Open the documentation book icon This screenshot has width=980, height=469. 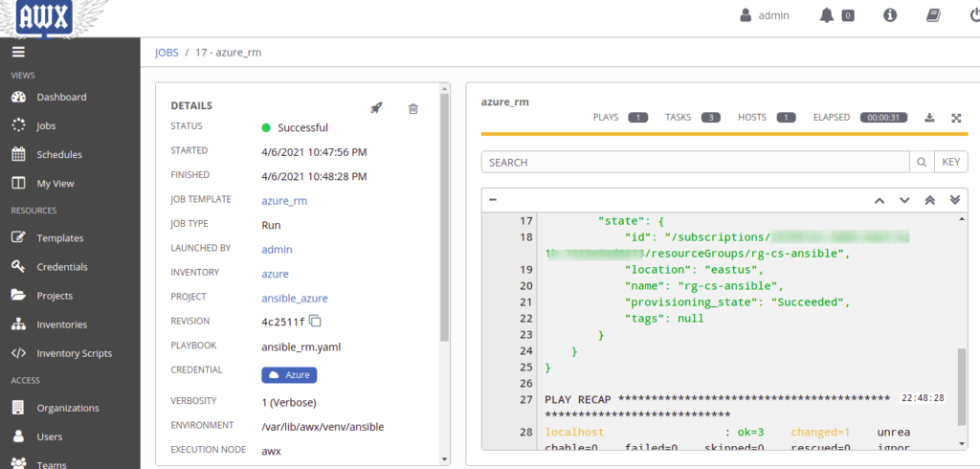pos(933,15)
